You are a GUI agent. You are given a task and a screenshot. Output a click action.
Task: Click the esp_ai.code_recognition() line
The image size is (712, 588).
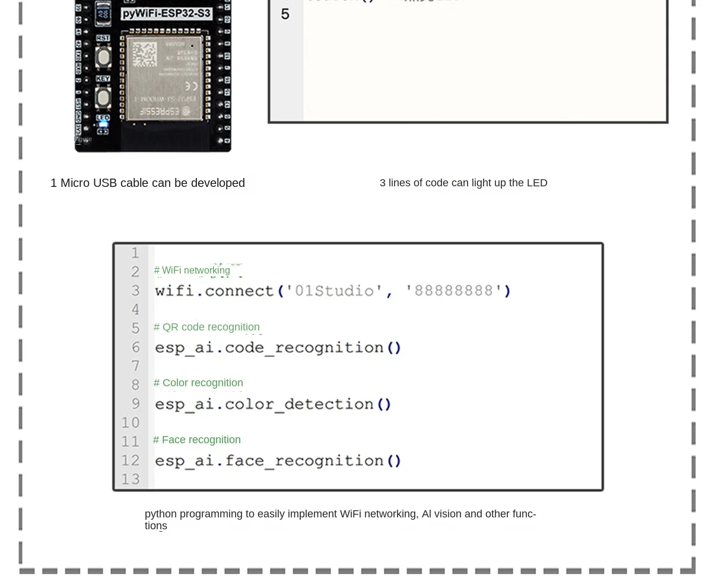(x=278, y=347)
